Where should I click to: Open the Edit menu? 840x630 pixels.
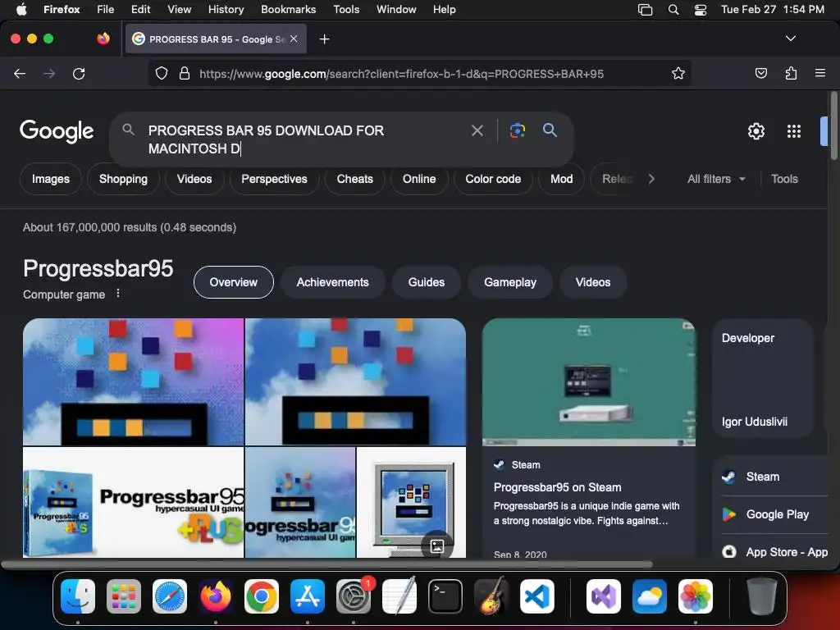click(x=140, y=10)
